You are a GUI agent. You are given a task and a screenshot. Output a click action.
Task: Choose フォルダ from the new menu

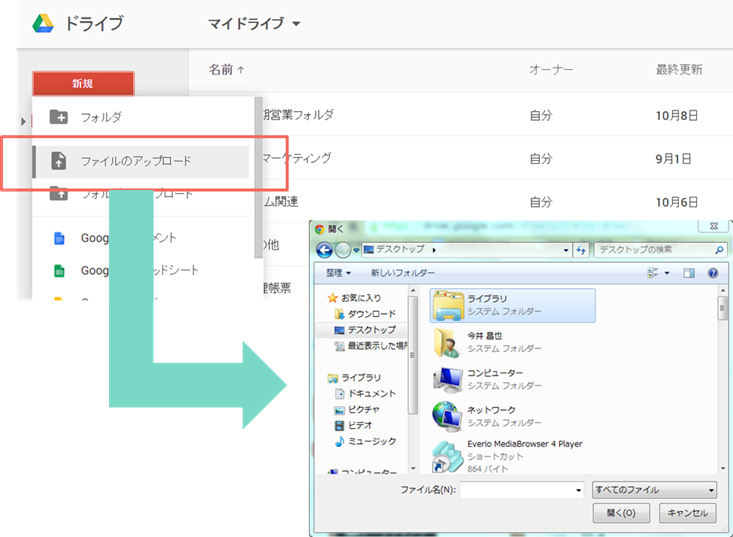point(100,117)
